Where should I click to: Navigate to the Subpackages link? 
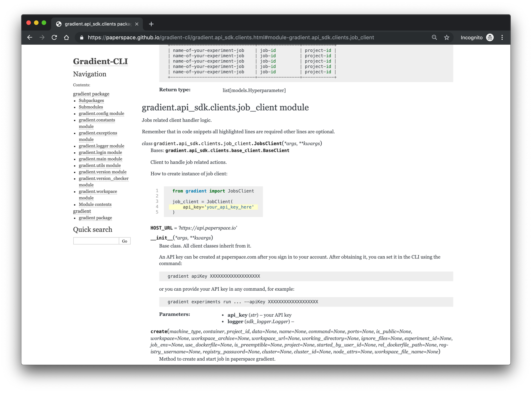click(x=91, y=101)
